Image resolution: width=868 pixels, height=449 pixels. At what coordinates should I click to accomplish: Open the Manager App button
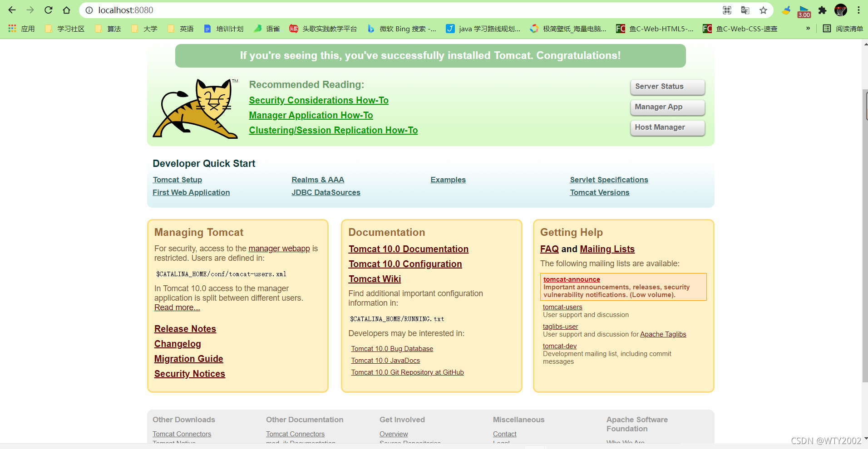(x=667, y=107)
